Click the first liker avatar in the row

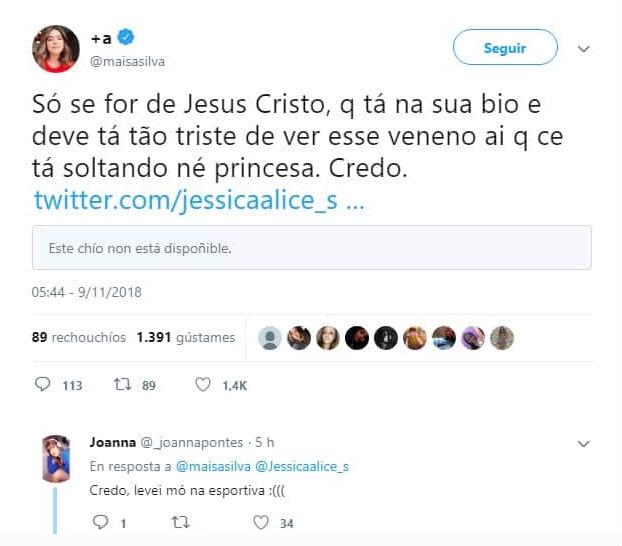pos(270,338)
